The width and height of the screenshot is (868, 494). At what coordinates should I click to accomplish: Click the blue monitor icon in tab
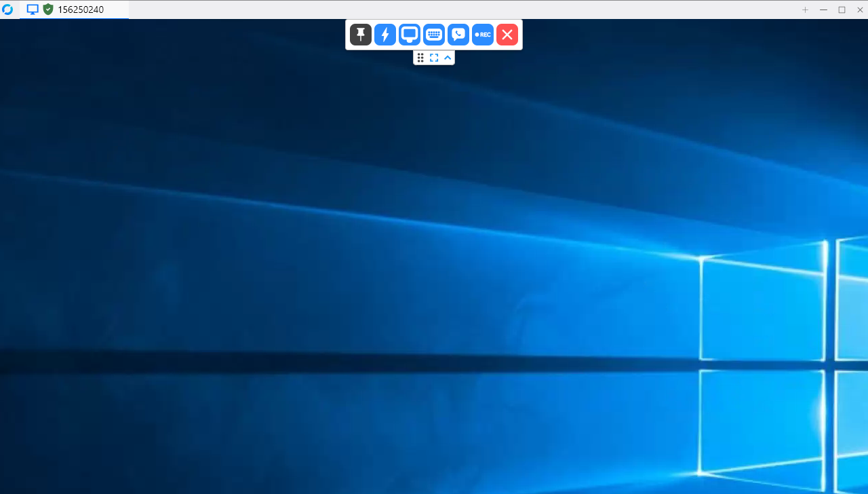(33, 9)
